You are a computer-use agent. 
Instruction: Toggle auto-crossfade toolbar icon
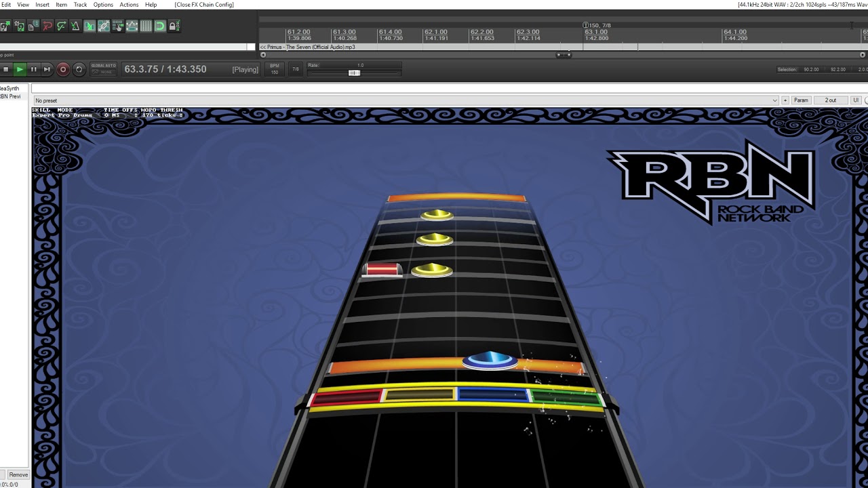coord(90,26)
